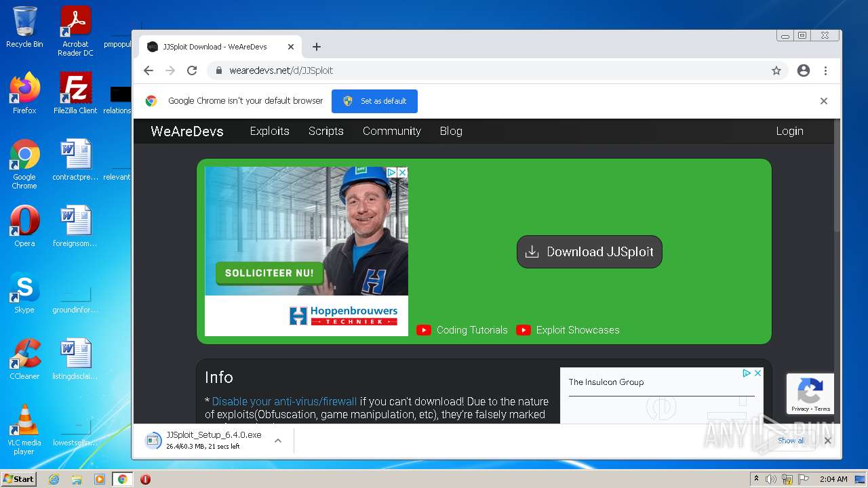Open the FileZilla Client desktop shortcut
This screenshot has width=868, height=488.
pyautogui.click(x=75, y=93)
